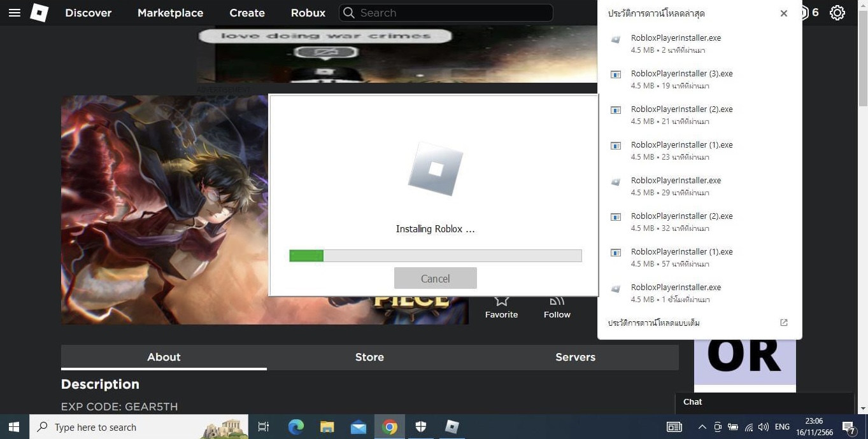Viewport: 868px width, 439px height.
Task: Switch to the Servers tab
Action: click(575, 357)
